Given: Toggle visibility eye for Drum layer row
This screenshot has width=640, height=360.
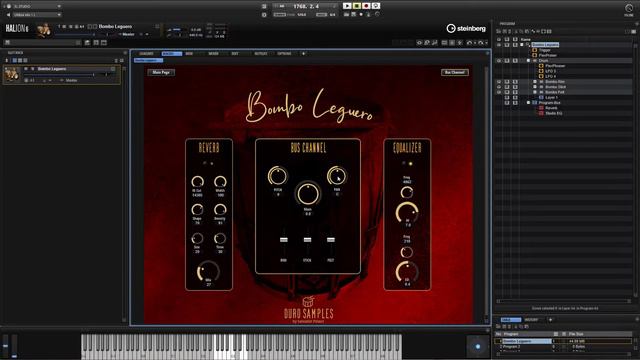Looking at the screenshot, I should (499, 60).
